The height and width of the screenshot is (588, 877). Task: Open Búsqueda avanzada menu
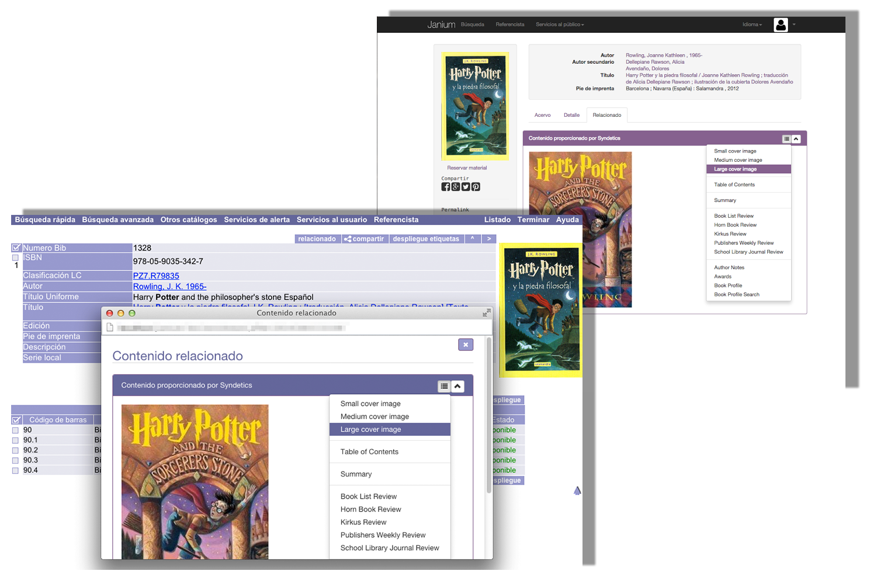pos(118,220)
